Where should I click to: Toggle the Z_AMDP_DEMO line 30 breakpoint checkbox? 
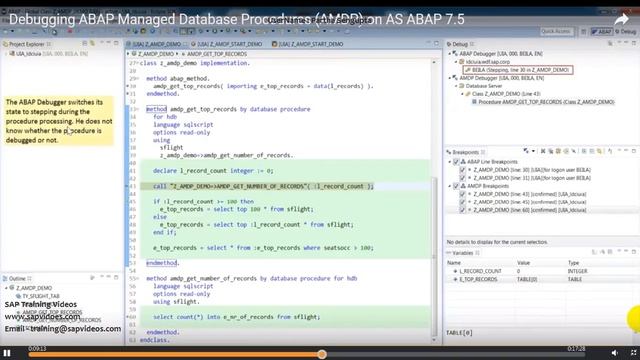[462, 170]
